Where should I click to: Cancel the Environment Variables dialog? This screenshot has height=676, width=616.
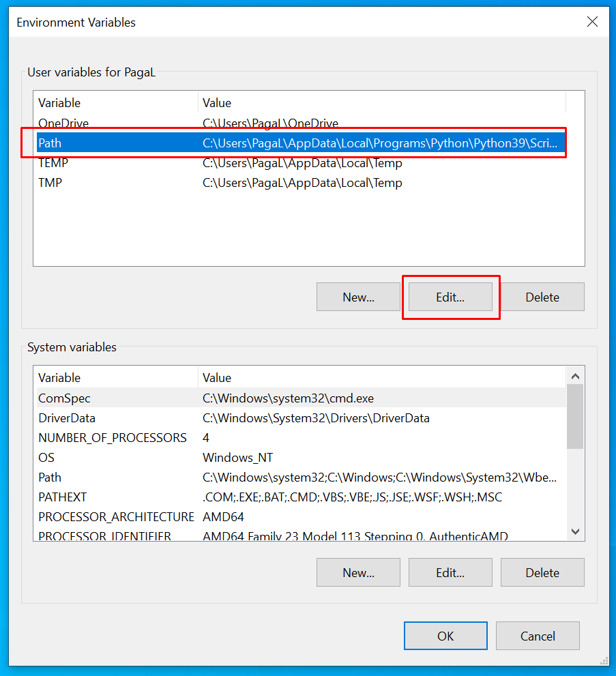(538, 636)
